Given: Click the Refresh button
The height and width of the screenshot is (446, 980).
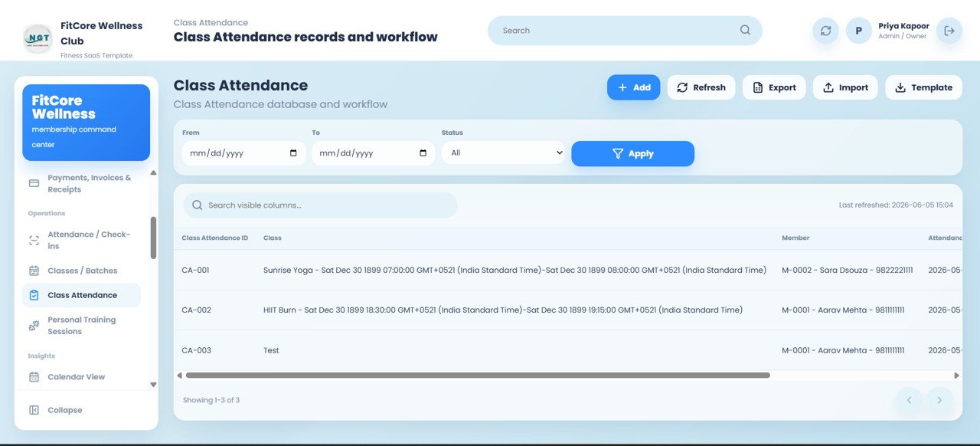Looking at the screenshot, I should pos(701,87).
